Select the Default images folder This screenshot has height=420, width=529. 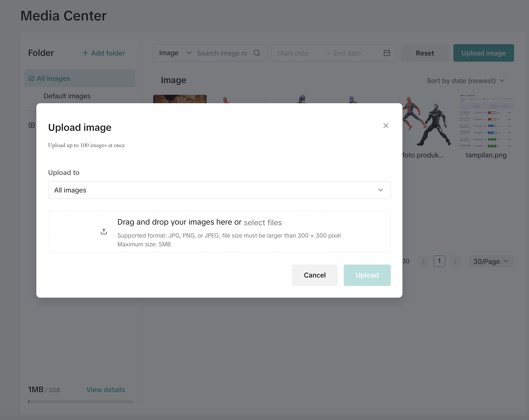(67, 96)
